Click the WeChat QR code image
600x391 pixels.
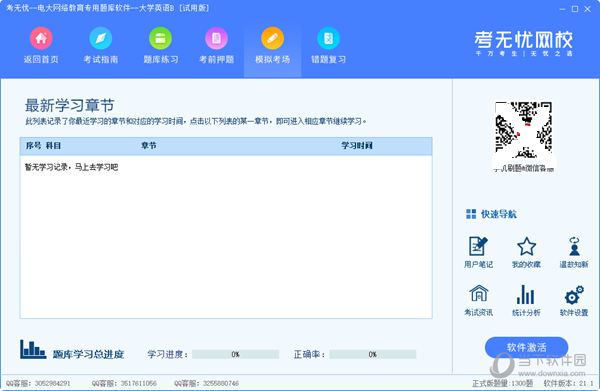pos(523,130)
